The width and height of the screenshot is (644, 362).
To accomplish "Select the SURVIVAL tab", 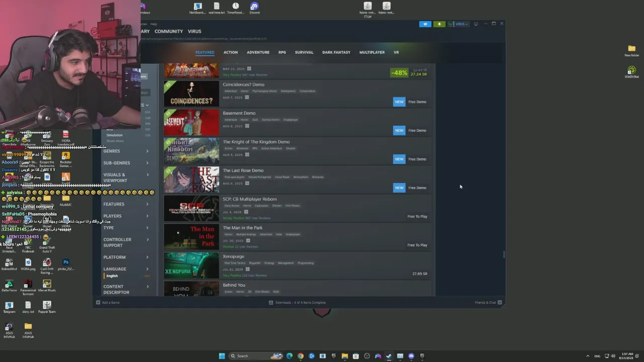I will tap(304, 52).
